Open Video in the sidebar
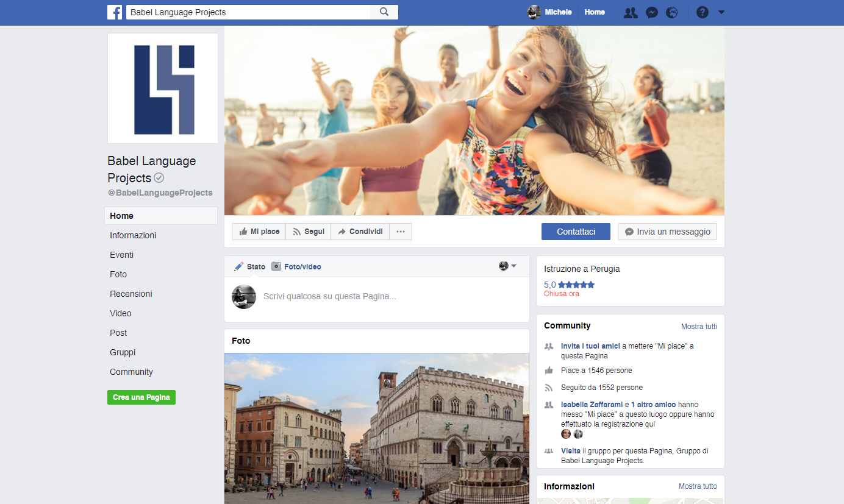 pos(121,313)
